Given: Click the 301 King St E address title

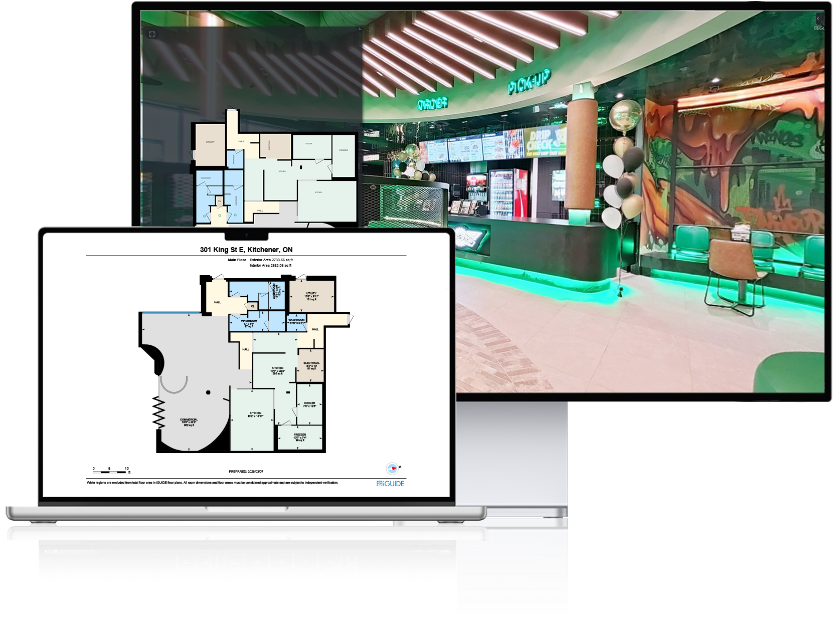Looking at the screenshot, I should (246, 250).
